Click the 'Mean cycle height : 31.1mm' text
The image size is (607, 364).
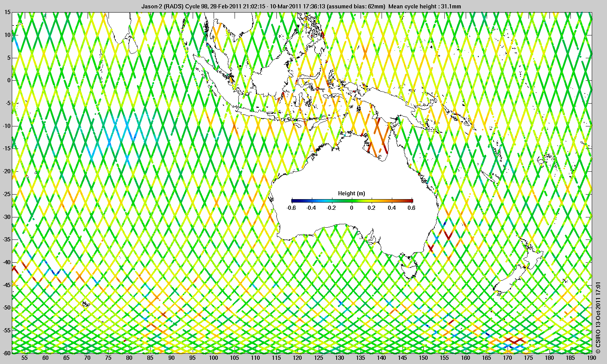coord(425,6)
